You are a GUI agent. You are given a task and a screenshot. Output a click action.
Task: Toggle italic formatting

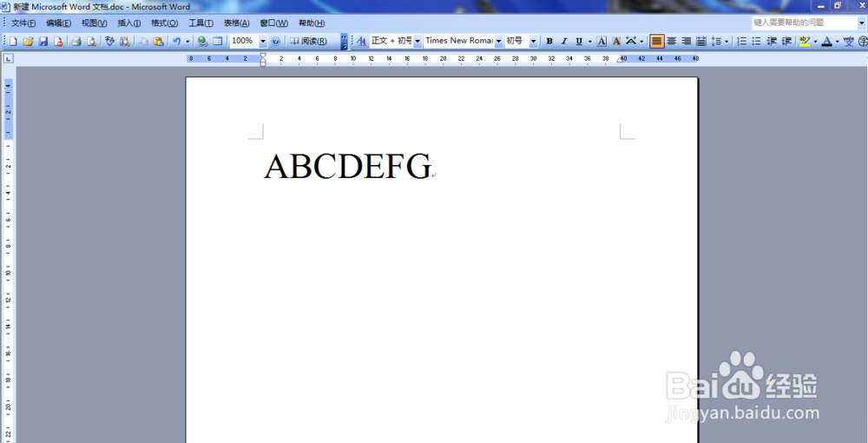pyautogui.click(x=564, y=41)
